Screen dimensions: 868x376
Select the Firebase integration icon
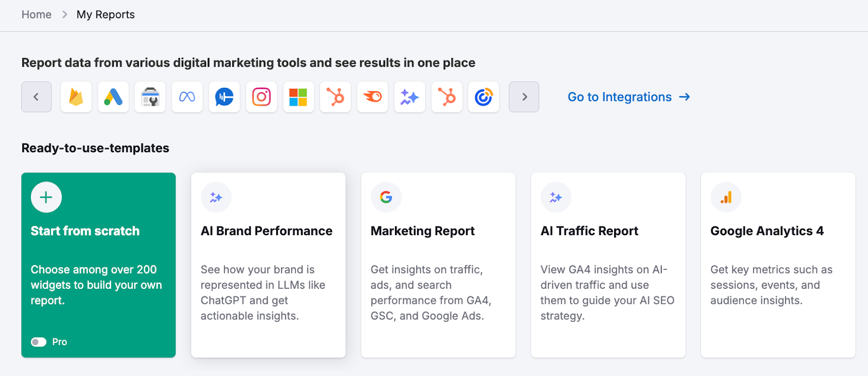[75, 97]
